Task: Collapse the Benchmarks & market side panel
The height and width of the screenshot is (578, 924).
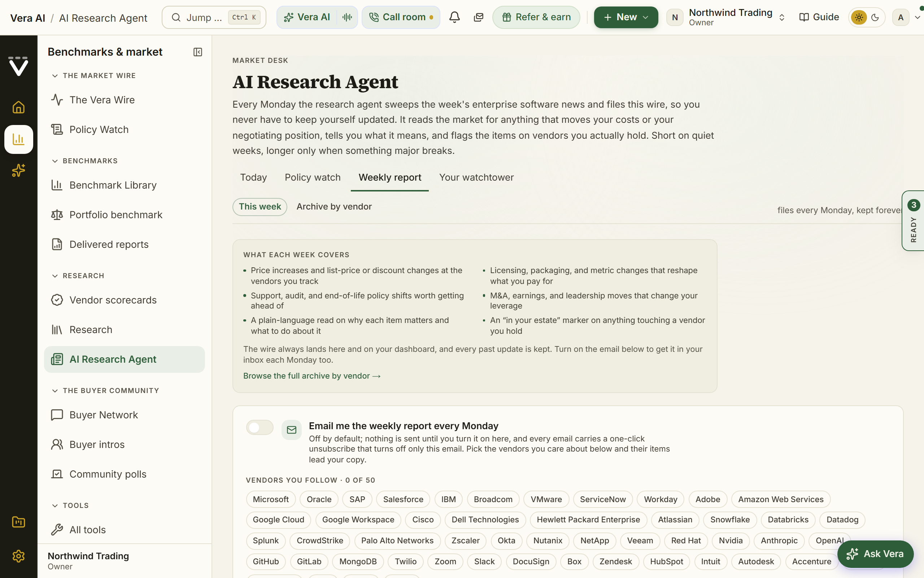Action: coord(197,52)
